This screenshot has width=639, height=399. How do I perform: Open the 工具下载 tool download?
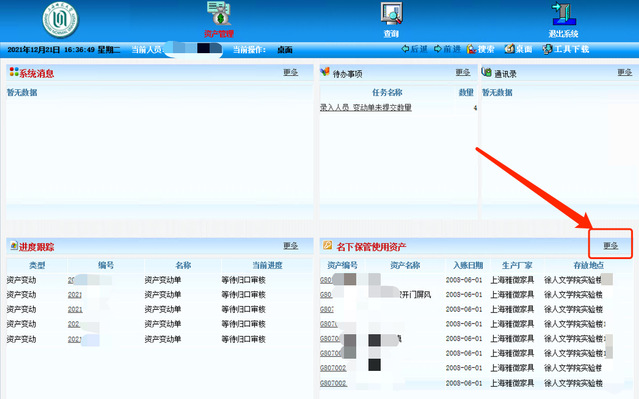tap(566, 49)
